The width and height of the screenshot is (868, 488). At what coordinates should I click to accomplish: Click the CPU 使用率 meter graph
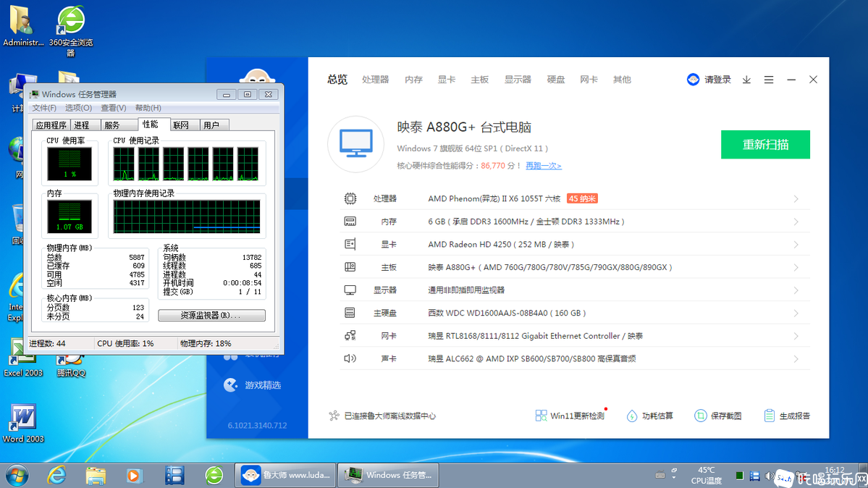point(69,164)
